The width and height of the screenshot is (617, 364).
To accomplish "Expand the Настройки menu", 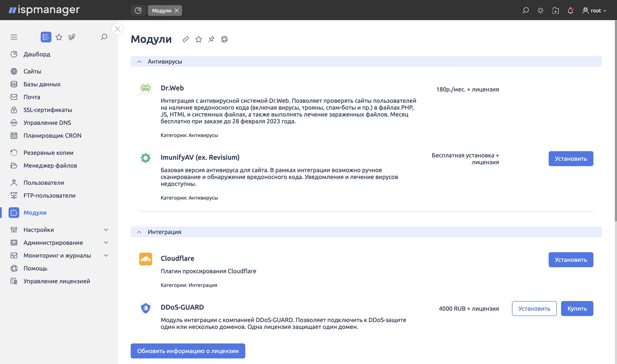I will coord(106,230).
